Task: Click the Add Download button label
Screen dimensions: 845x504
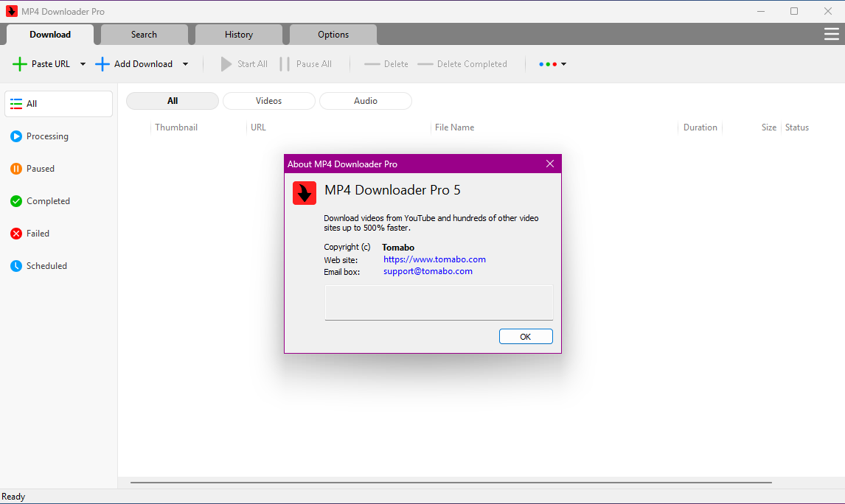Action: click(143, 63)
